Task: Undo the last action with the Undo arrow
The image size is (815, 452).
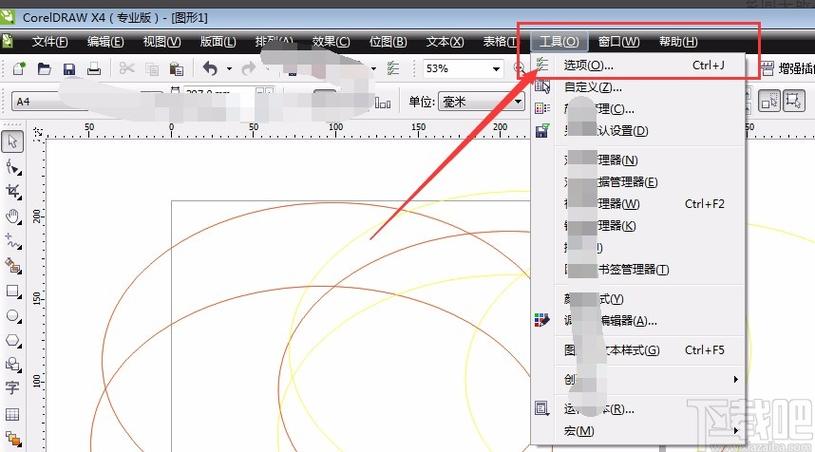Action: (210, 68)
